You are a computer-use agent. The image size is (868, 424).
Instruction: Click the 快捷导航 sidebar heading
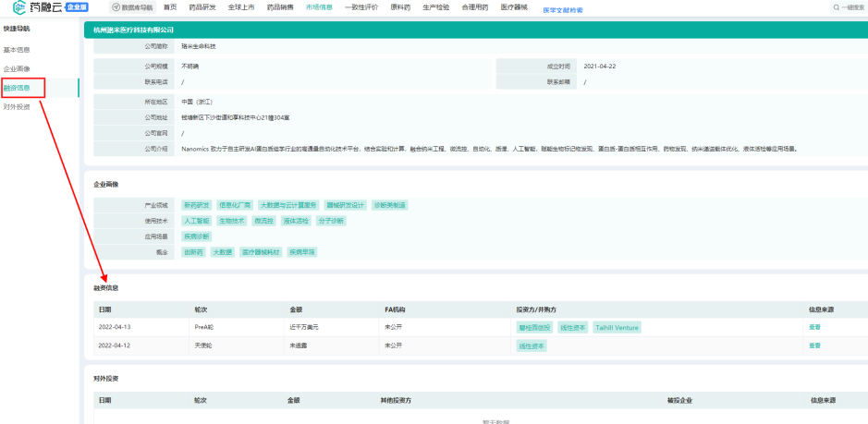[16, 29]
